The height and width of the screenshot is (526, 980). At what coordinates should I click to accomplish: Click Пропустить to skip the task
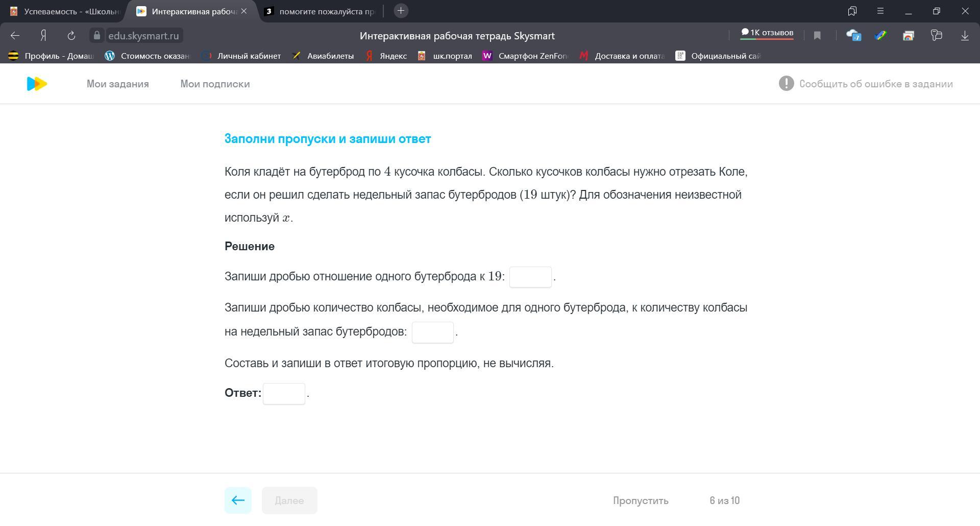coord(641,500)
